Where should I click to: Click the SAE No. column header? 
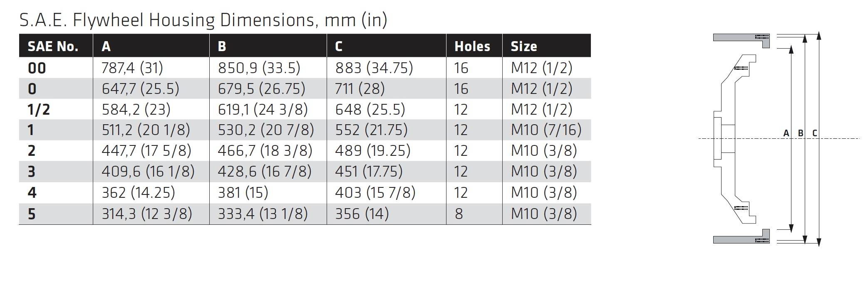(x=53, y=47)
